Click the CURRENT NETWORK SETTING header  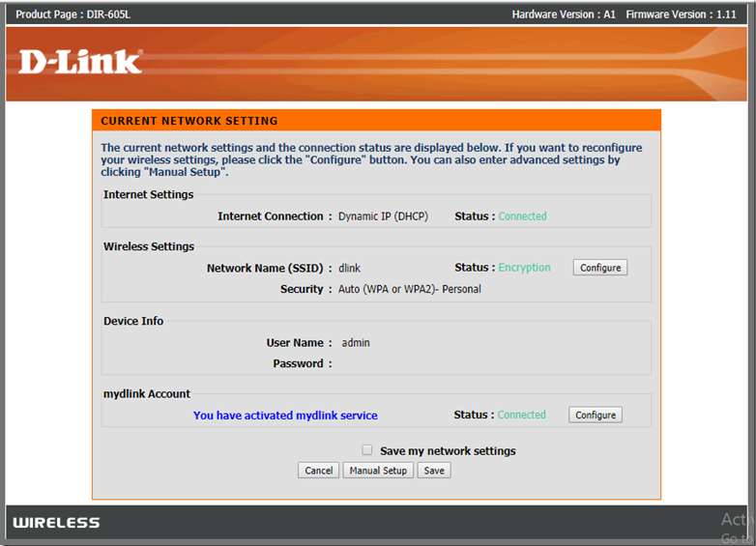(x=189, y=121)
